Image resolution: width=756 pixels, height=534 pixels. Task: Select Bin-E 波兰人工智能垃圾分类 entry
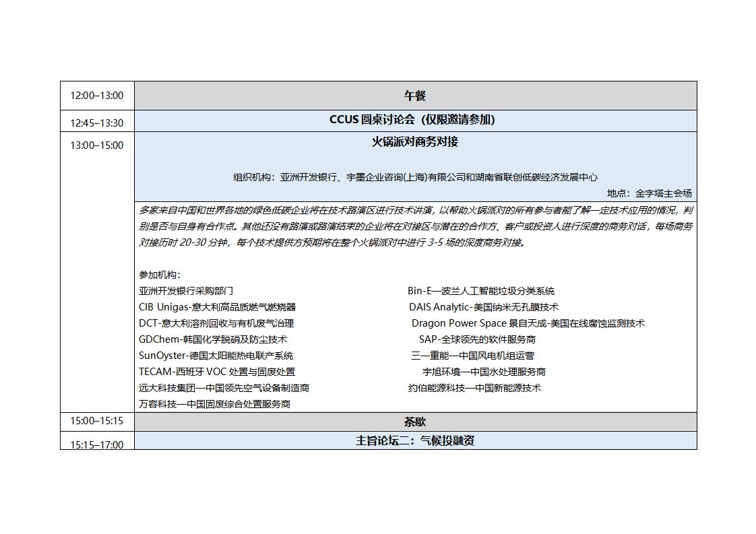pyautogui.click(x=481, y=291)
